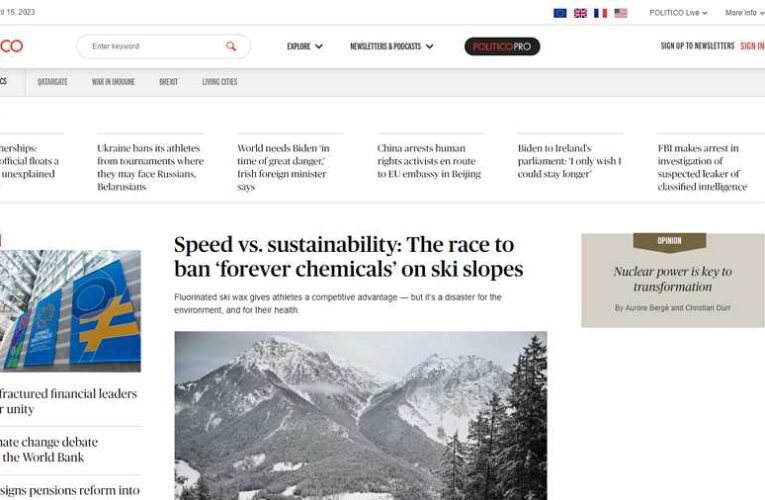Image resolution: width=765 pixels, height=500 pixels.
Task: Focus the Enter keyword search field
Action: pyautogui.click(x=156, y=46)
